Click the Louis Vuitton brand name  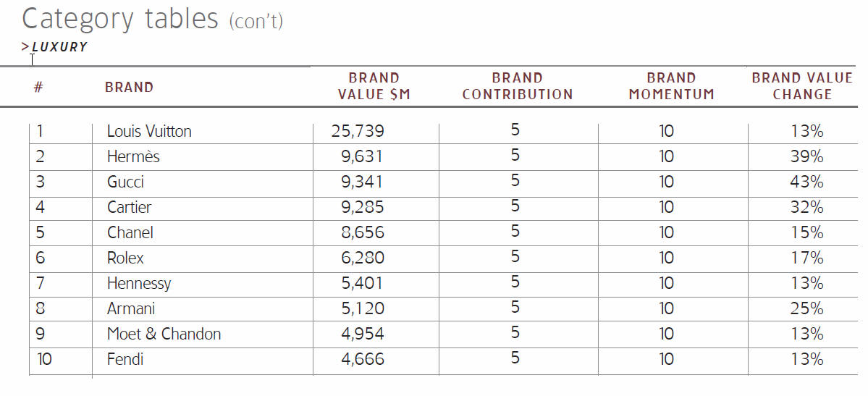point(149,132)
